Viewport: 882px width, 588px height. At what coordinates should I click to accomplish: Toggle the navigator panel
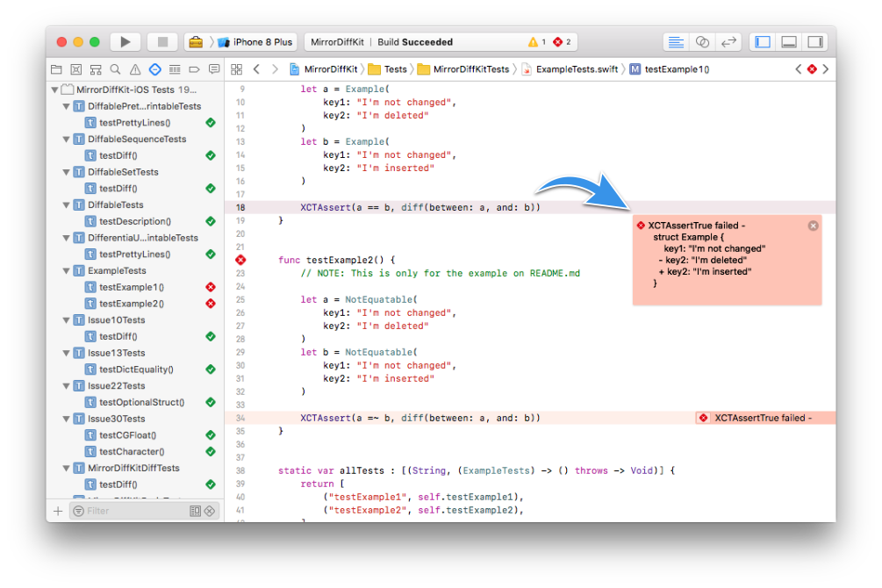click(x=763, y=41)
